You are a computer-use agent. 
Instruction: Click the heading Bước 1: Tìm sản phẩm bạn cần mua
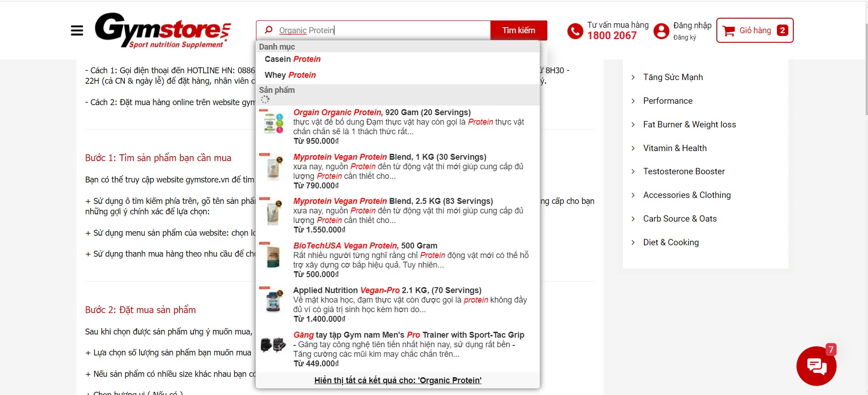coord(158,158)
